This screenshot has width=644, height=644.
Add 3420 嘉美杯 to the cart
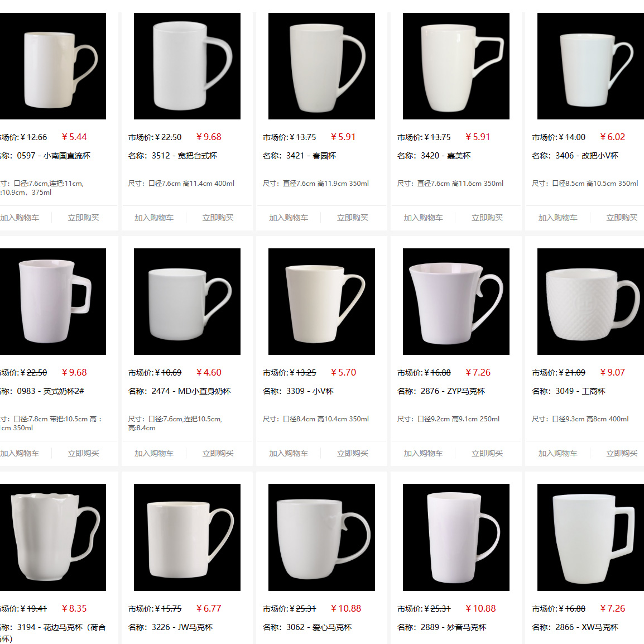click(423, 218)
